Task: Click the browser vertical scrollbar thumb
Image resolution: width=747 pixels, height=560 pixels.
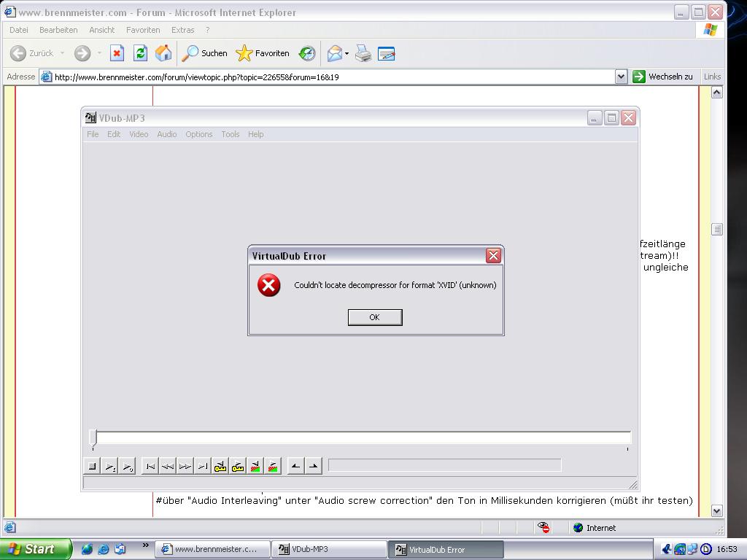Action: [x=716, y=229]
